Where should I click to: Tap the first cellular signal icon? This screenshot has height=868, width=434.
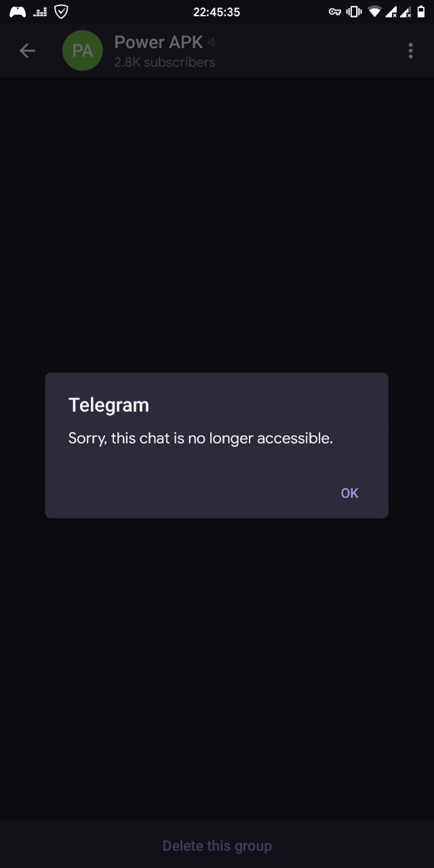click(x=391, y=12)
